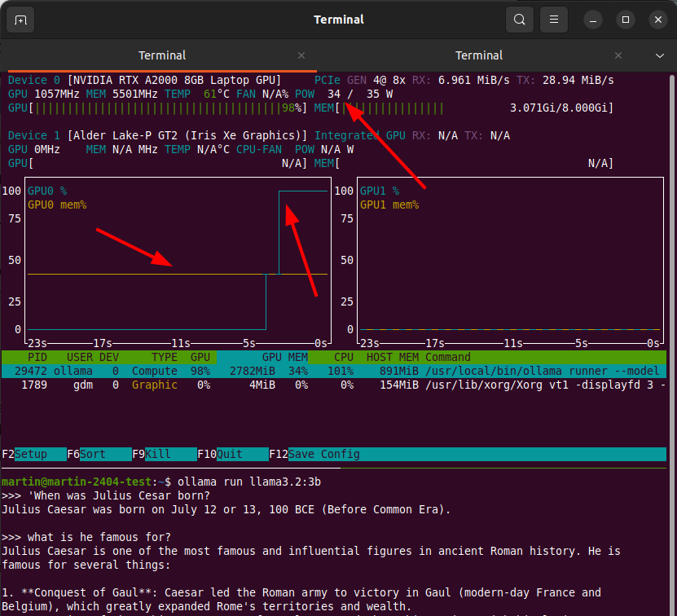The width and height of the screenshot is (677, 616).
Task: Click F12 Save Config in footer
Action: click(x=324, y=454)
